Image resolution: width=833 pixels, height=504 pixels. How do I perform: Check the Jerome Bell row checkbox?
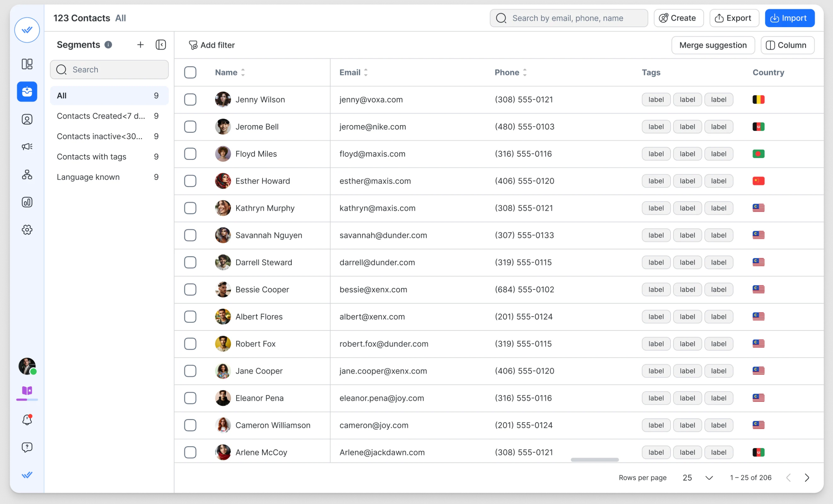tap(190, 127)
